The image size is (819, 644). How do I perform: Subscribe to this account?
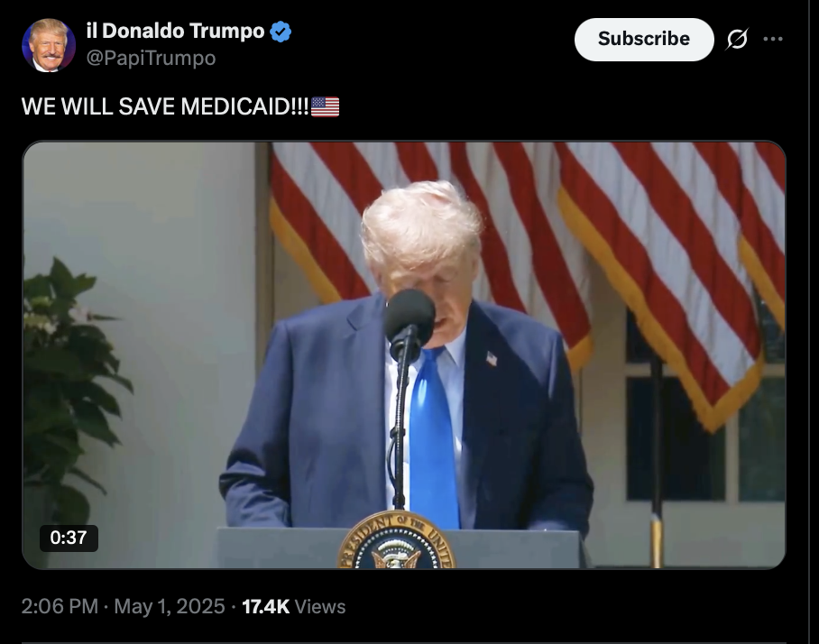click(x=644, y=39)
